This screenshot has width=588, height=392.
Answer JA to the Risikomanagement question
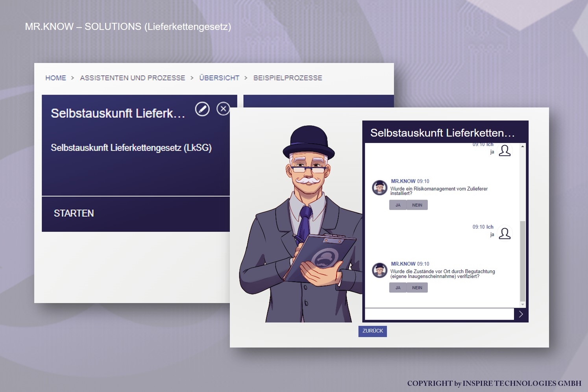point(398,205)
